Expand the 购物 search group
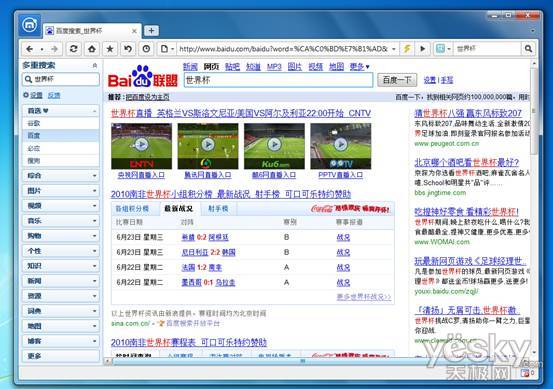Image resolution: width=553 pixels, height=389 pixels. click(x=61, y=236)
